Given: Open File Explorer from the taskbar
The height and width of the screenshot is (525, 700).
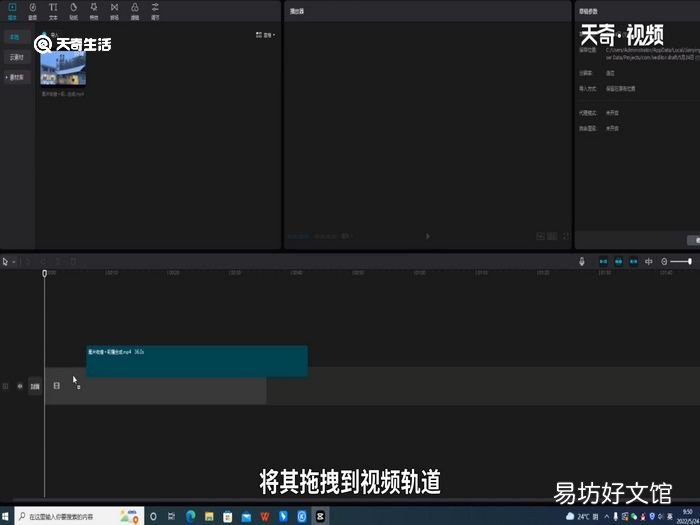Looking at the screenshot, I should tap(209, 517).
